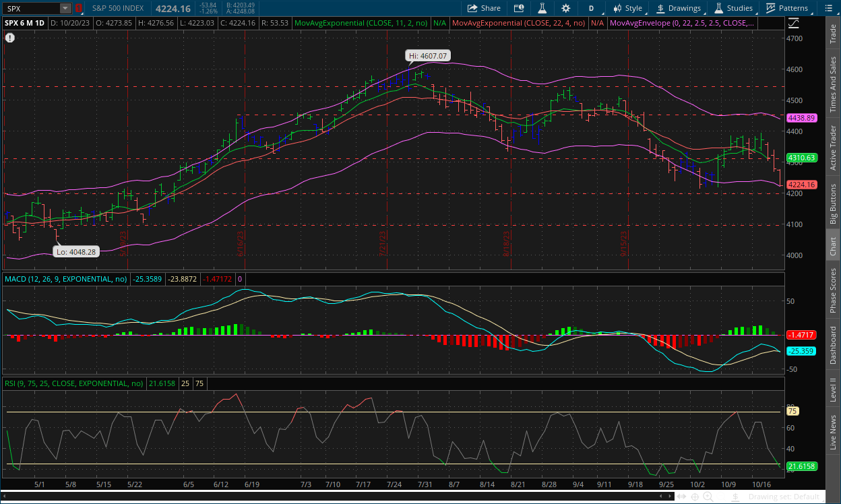This screenshot has height=504, width=841.
Task: Click the Share icon button
Action: pyautogui.click(x=484, y=8)
